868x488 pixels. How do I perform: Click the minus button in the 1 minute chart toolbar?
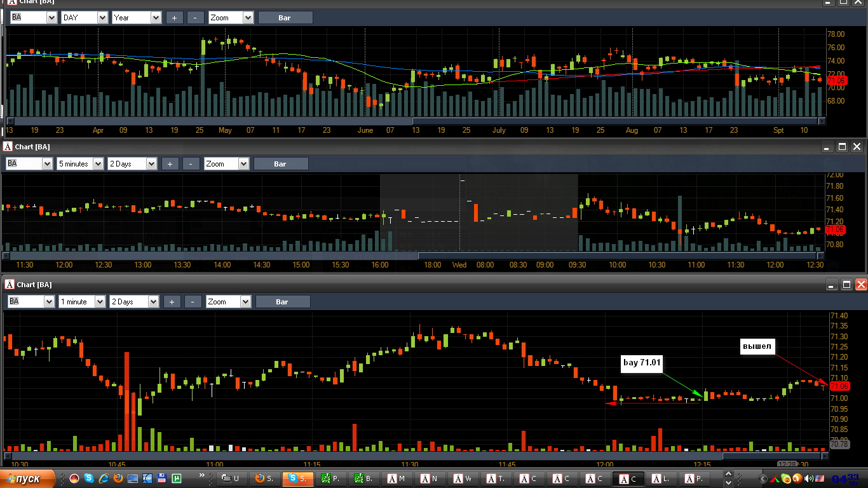tap(193, 302)
